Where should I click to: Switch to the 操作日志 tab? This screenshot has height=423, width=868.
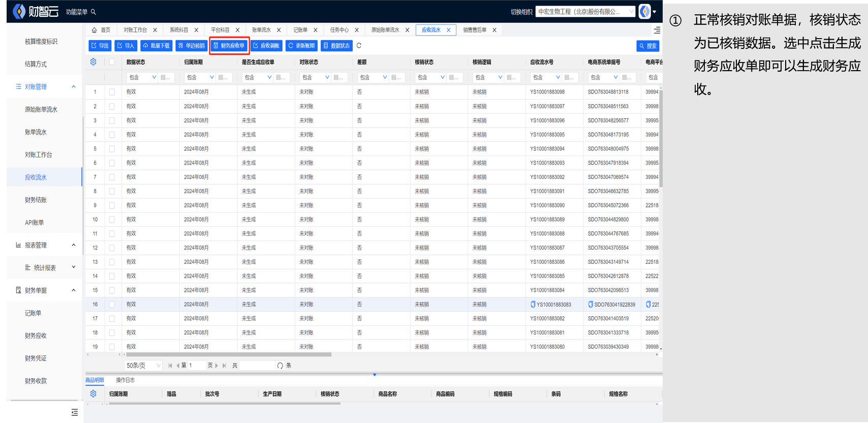125,380
